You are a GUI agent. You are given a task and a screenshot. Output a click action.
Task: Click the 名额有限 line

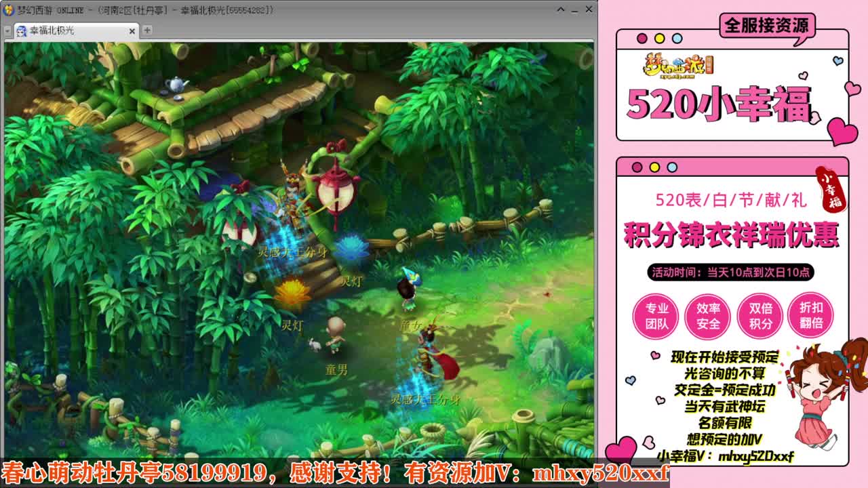click(725, 422)
